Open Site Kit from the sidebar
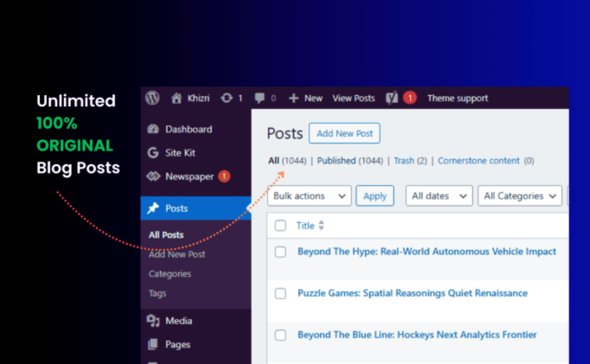This screenshot has width=590, height=364. click(x=152, y=153)
